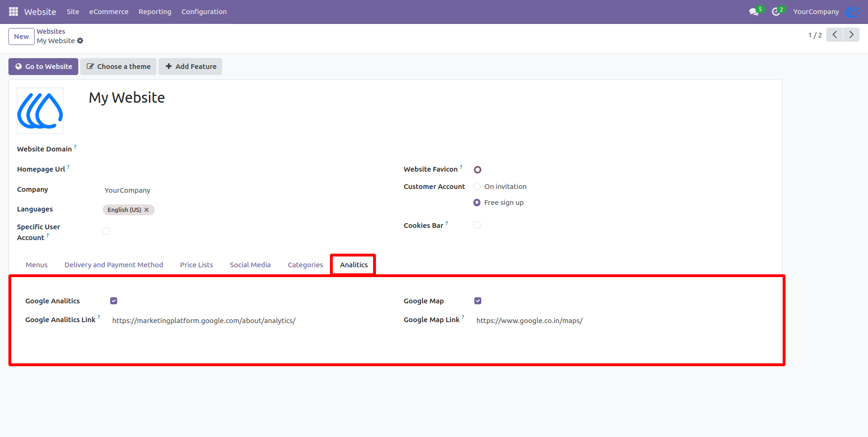Toggle the Specific User Account checkbox
Image resolution: width=868 pixels, height=437 pixels.
click(x=106, y=231)
